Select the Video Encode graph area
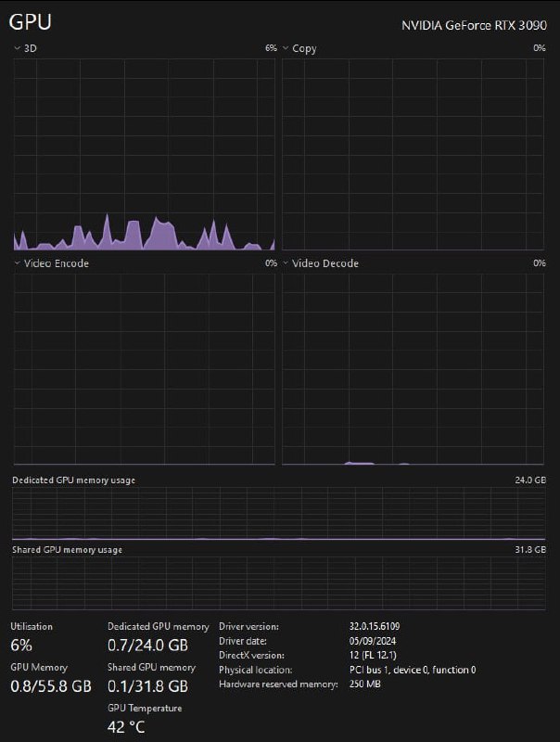This screenshot has width=560, height=742. 144,368
